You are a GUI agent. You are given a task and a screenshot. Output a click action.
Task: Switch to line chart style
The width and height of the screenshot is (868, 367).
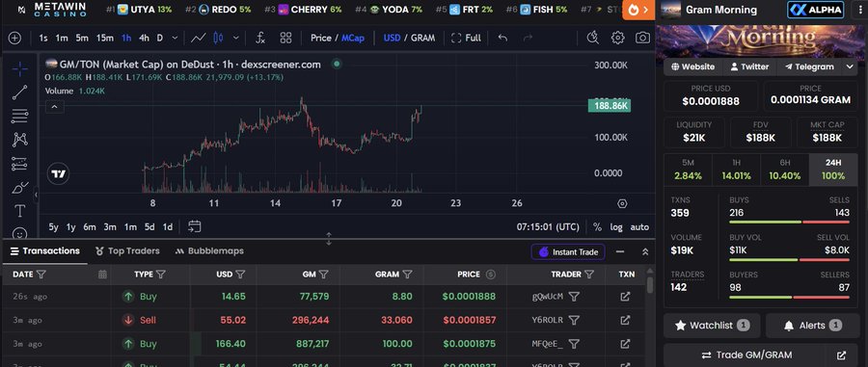click(x=199, y=39)
